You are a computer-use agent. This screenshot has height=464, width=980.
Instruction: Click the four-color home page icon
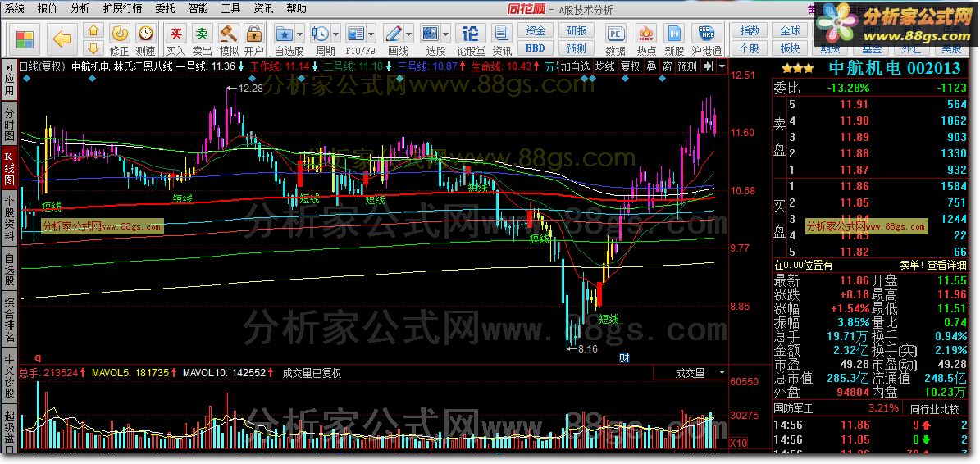(25, 40)
